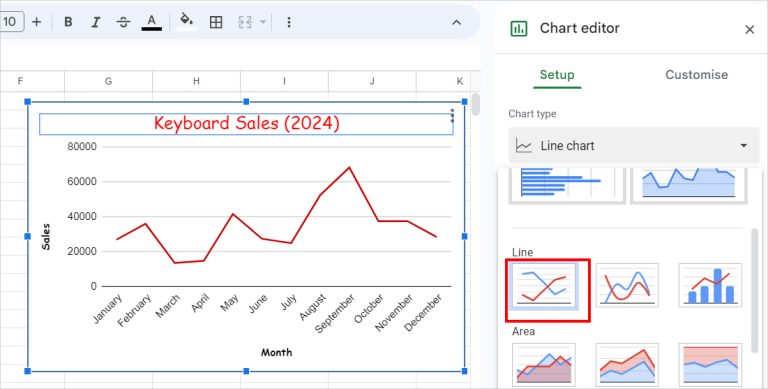Select the Keyboard Sales (2024) chart title

pos(246,123)
